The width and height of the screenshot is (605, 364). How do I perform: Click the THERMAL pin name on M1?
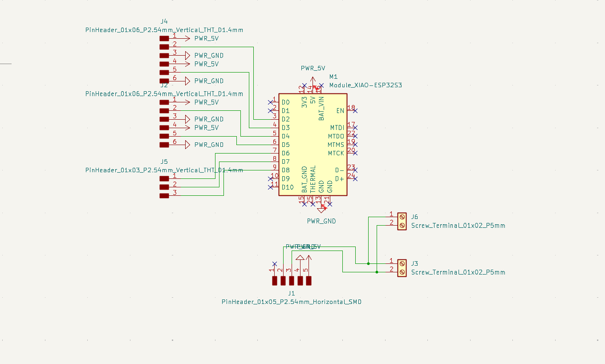tap(313, 179)
